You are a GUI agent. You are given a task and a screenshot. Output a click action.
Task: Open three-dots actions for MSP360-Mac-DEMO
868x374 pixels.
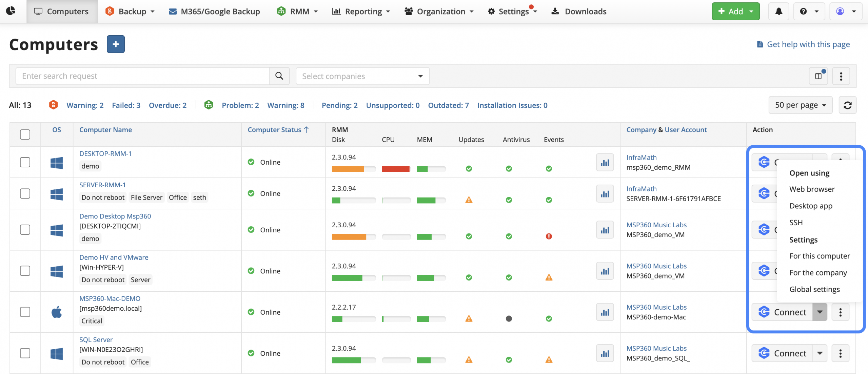[x=840, y=312]
